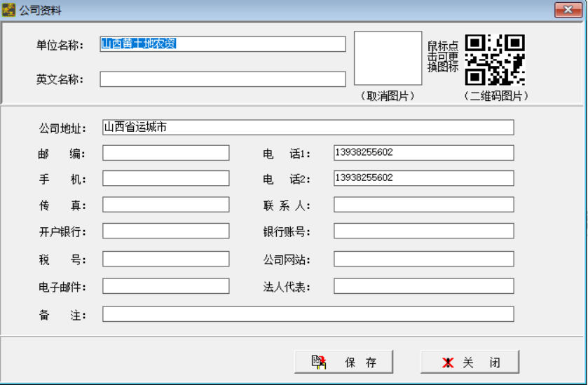Click the QR code image
Screen dimensions: 588x385
click(x=495, y=60)
